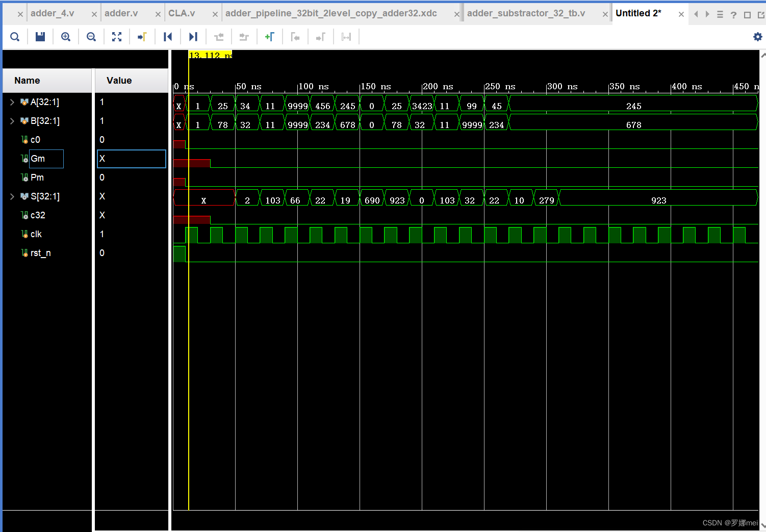This screenshot has height=532, width=766.
Task: Zoom fit the full waveform
Action: [117, 37]
